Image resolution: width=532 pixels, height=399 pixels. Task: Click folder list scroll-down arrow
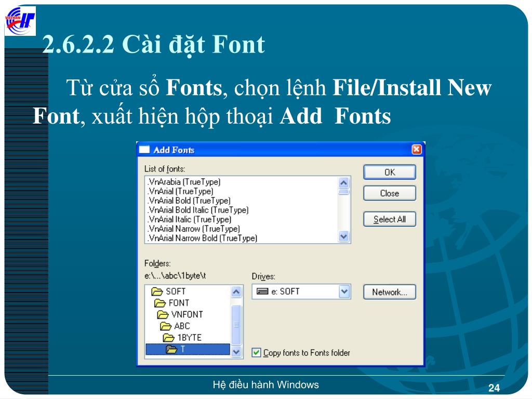(x=236, y=352)
